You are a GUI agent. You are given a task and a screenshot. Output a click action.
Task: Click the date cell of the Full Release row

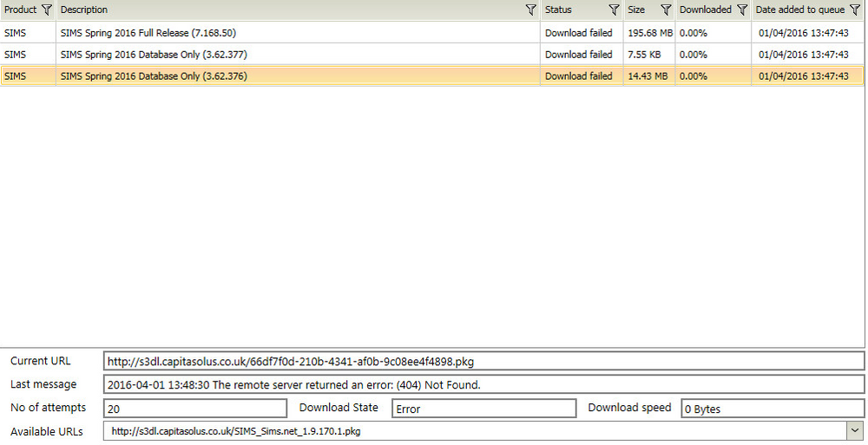tap(807, 33)
